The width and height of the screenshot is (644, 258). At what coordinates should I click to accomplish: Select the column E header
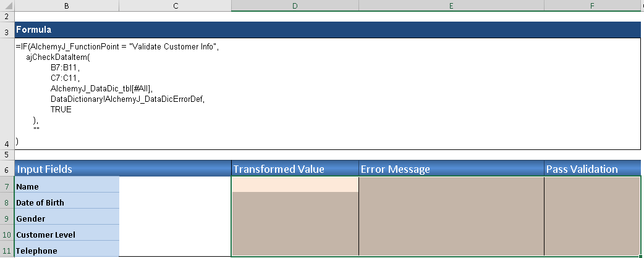(451, 6)
